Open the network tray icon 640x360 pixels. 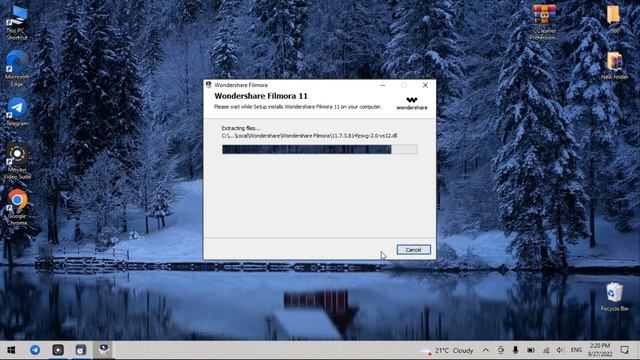[546, 350]
